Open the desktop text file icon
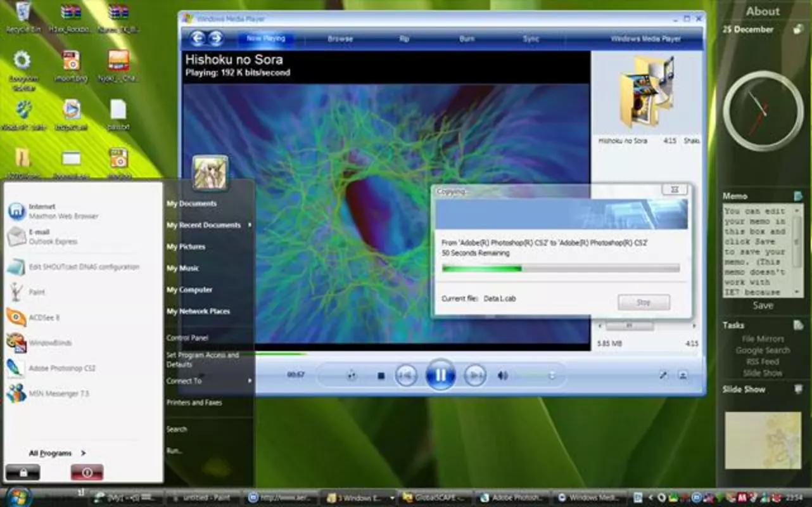Viewport: 812px width, 507px height. [x=118, y=114]
